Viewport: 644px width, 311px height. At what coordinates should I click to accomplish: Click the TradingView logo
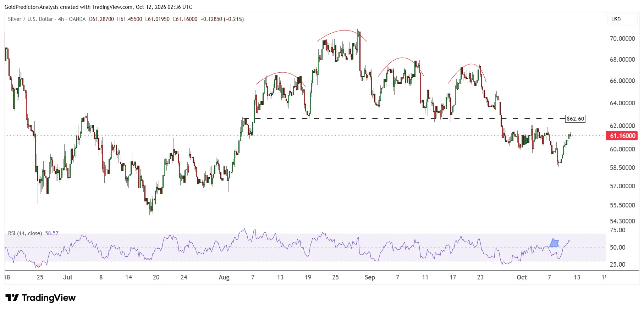pos(40,298)
